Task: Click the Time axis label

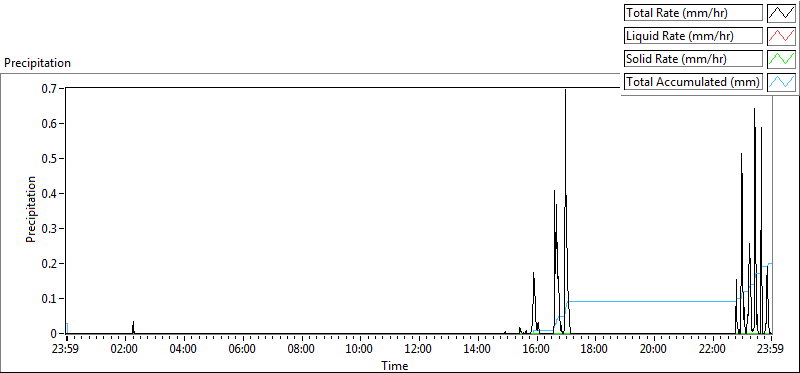Action: [x=395, y=366]
